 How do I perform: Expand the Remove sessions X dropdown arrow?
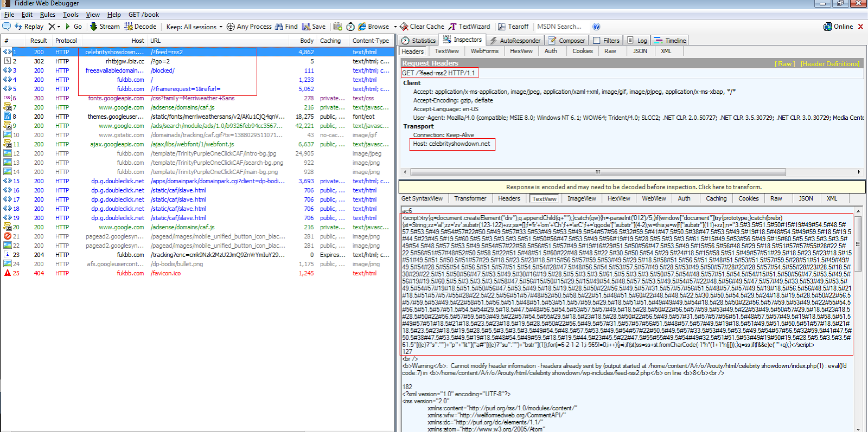click(x=59, y=27)
